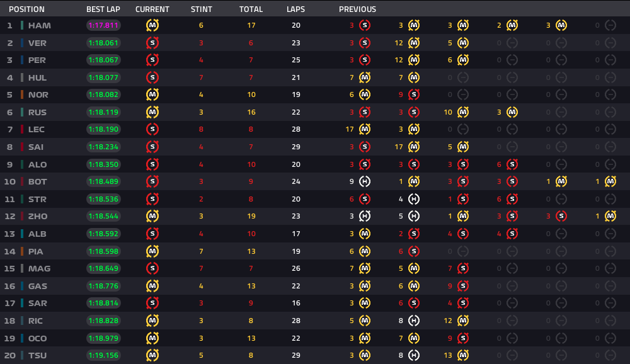Click HAM's empty last previous stint slot

coord(610,25)
